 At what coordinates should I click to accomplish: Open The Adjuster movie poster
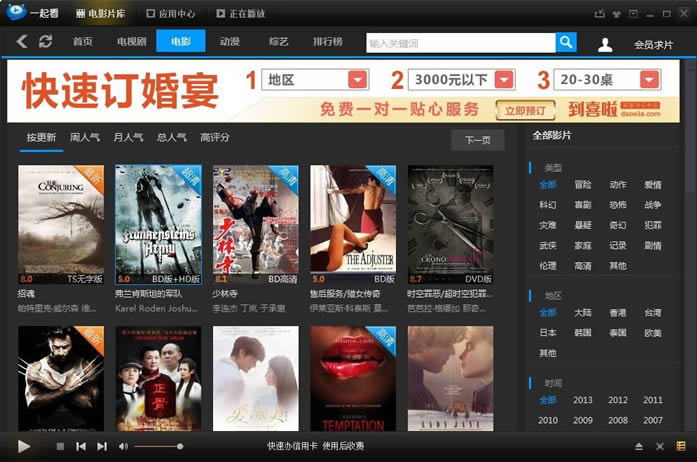353,225
